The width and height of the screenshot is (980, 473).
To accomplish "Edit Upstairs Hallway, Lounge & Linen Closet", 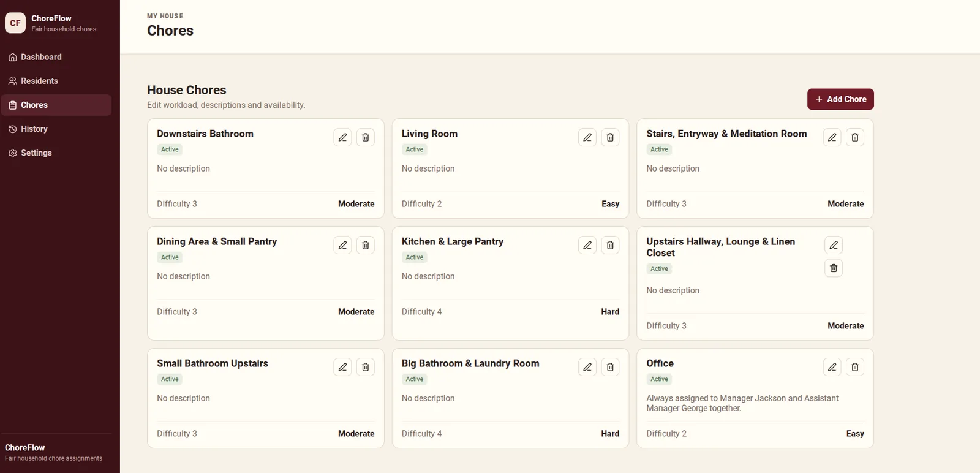I will tap(834, 245).
